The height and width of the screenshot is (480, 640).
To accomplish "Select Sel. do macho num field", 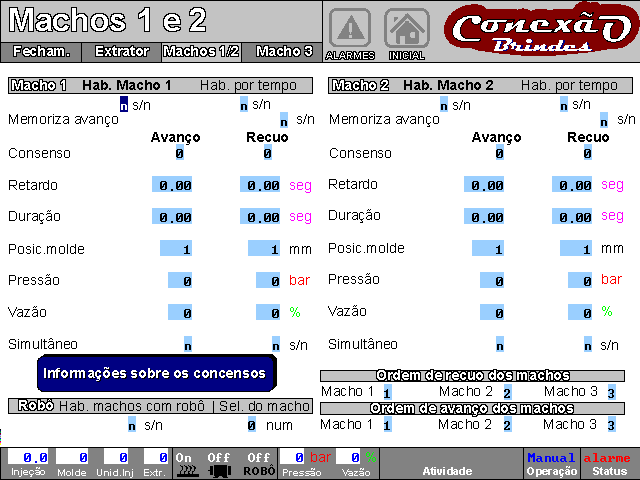I will (252, 425).
